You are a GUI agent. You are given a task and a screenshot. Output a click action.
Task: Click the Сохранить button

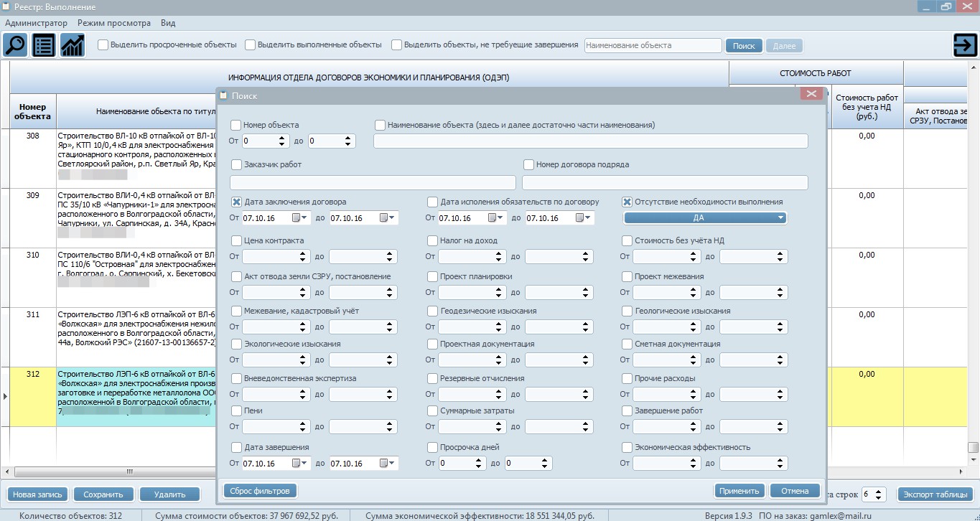tap(104, 494)
